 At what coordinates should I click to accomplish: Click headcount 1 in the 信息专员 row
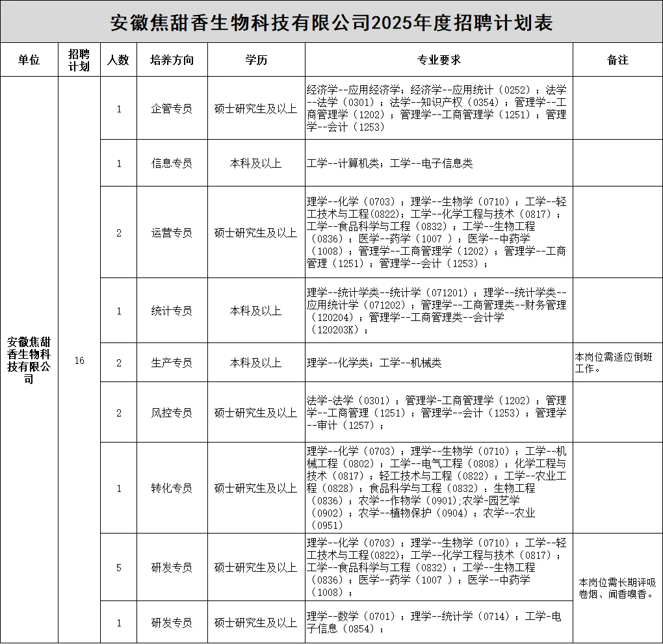pos(119,164)
